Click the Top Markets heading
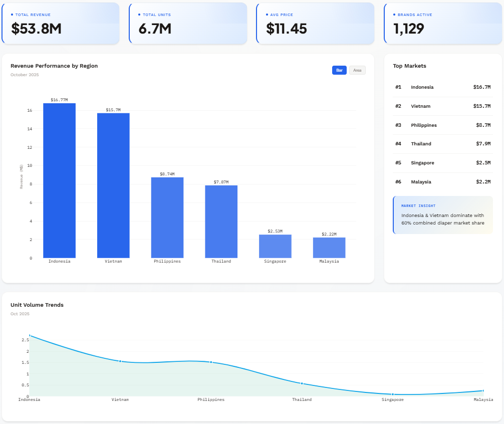The width and height of the screenshot is (504, 424). 409,66
